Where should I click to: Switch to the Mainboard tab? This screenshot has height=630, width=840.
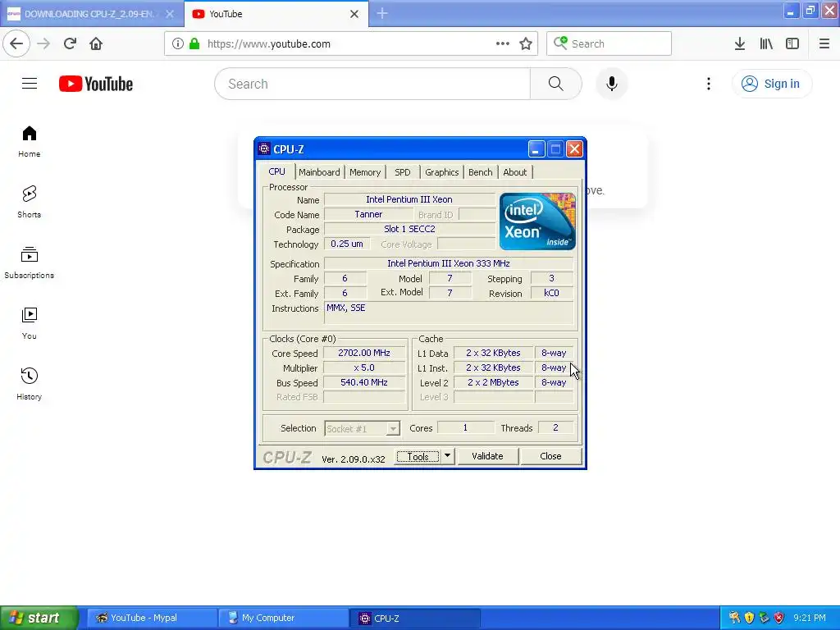(319, 172)
